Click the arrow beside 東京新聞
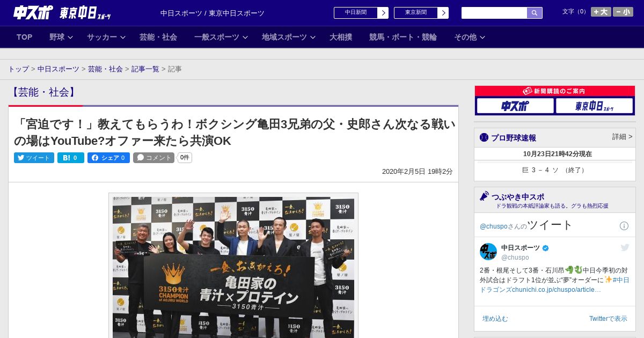This screenshot has width=644, height=338. pos(443,13)
